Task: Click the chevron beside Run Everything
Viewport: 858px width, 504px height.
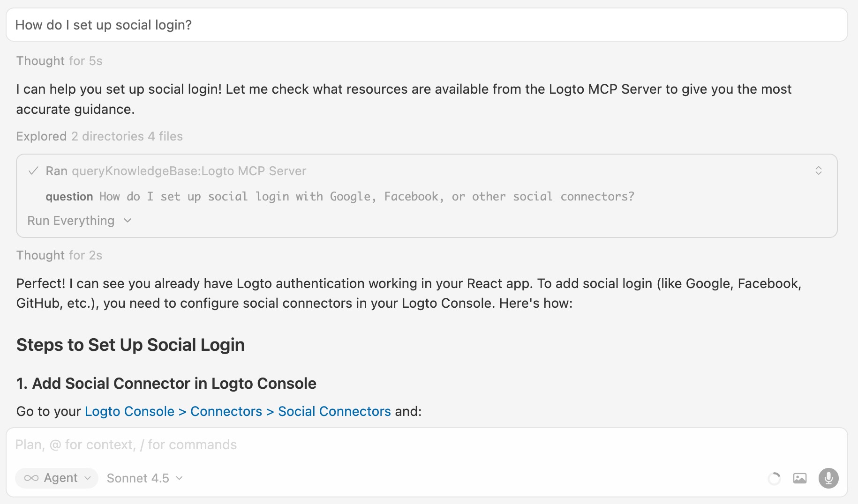Action: click(x=128, y=220)
